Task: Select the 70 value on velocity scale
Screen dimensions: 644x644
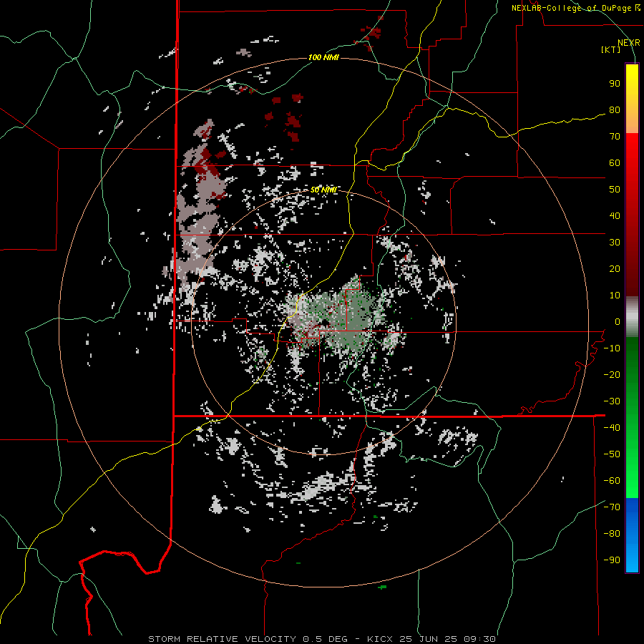Action: tap(615, 137)
